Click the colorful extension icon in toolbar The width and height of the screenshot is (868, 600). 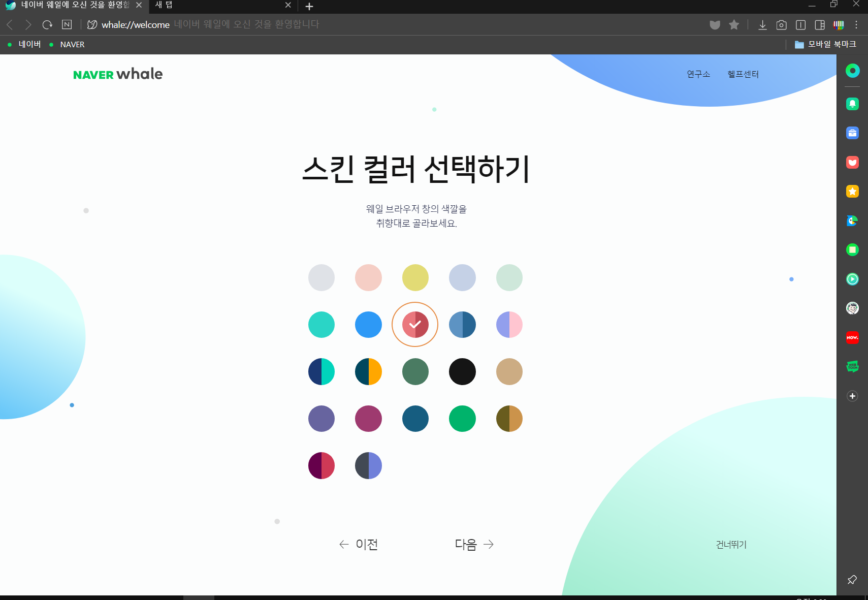tap(839, 24)
